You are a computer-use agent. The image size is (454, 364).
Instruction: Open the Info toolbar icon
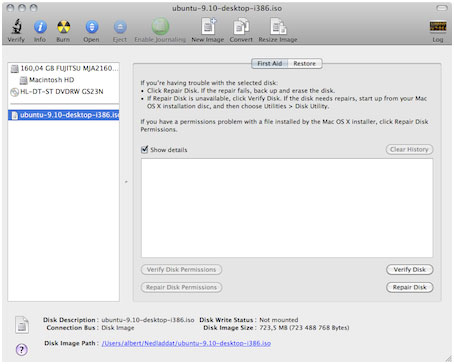(40, 27)
